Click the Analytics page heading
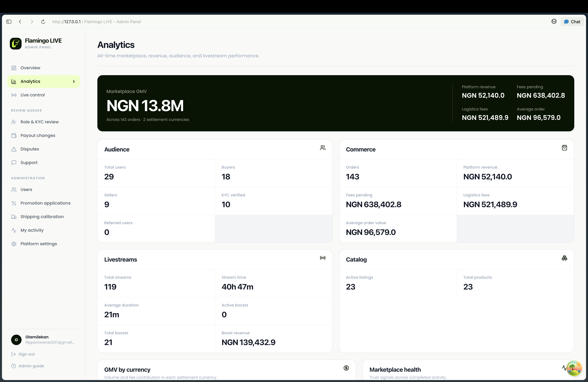The width and height of the screenshot is (588, 382). click(116, 45)
